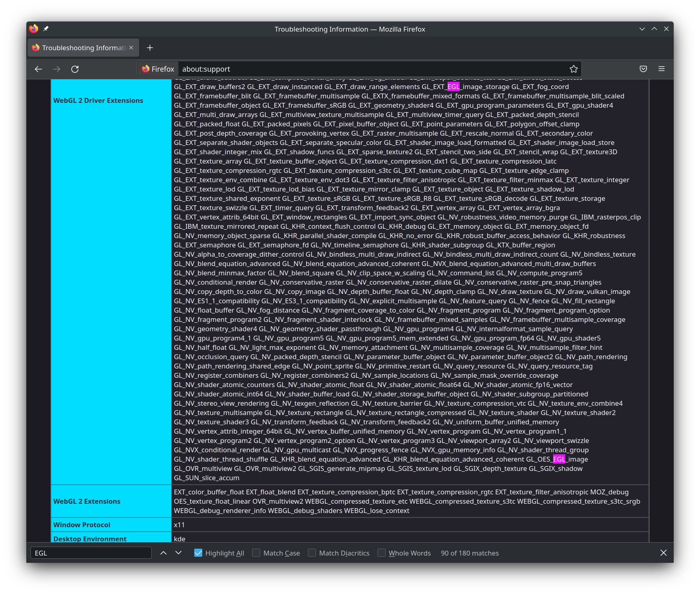700x594 pixels.
Task: Click the forward navigation arrow
Action: (57, 69)
